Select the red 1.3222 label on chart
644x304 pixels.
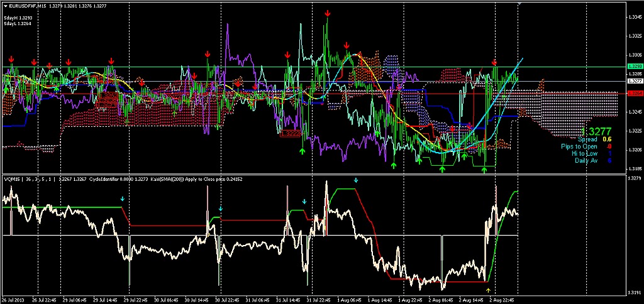[x=290, y=134]
